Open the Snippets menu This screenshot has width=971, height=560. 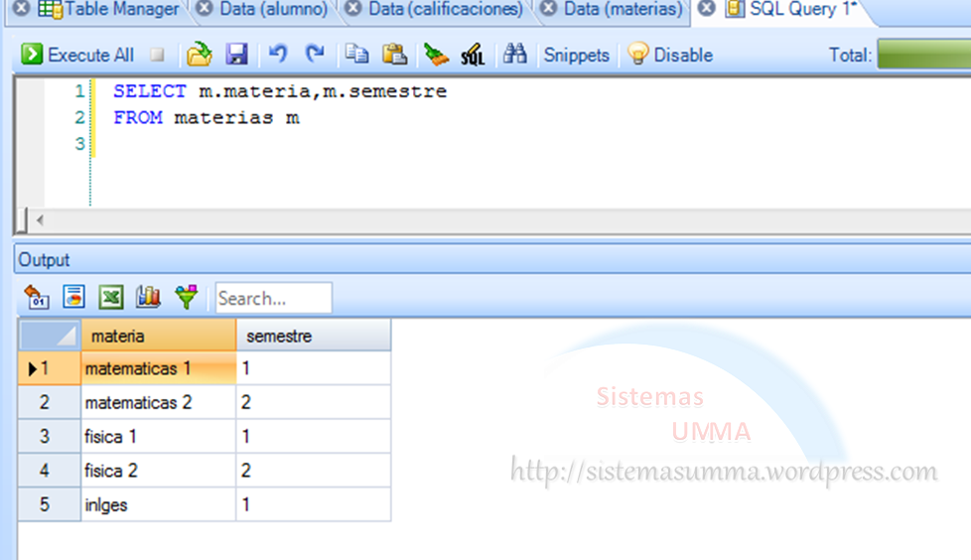pos(576,55)
